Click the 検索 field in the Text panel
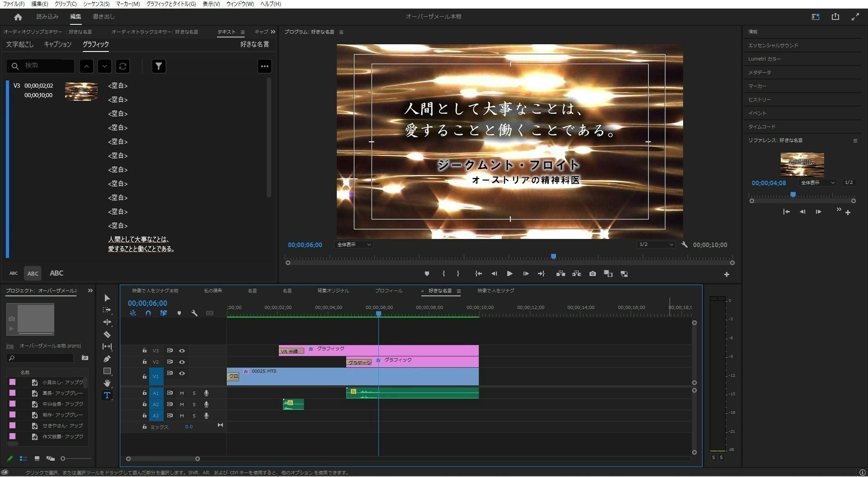 point(45,66)
